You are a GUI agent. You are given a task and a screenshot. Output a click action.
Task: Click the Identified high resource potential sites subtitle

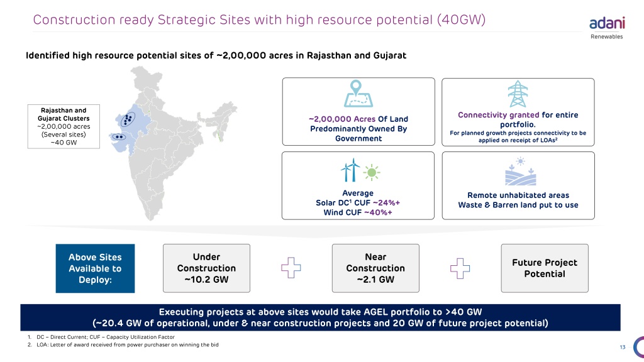pos(216,55)
